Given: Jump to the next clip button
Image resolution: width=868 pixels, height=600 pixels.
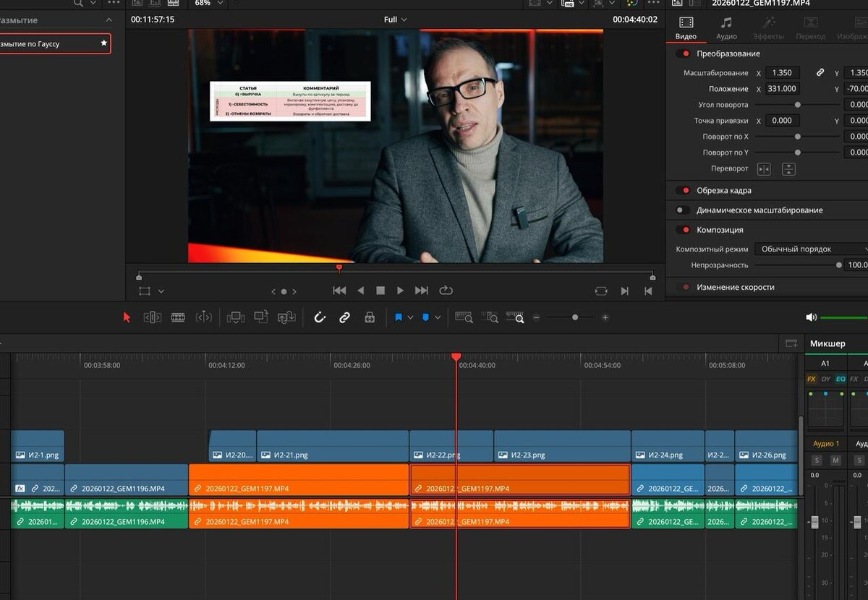Looking at the screenshot, I should 625,291.
